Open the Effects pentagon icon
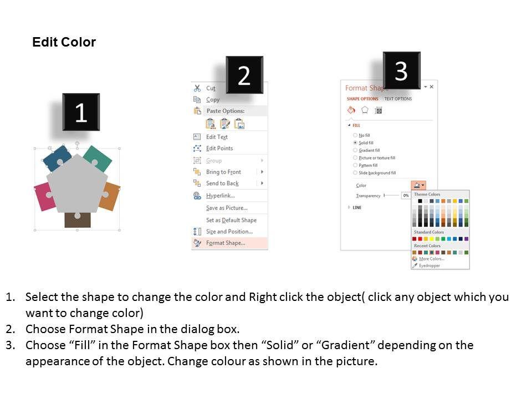The height and width of the screenshot is (399, 532). click(x=365, y=110)
